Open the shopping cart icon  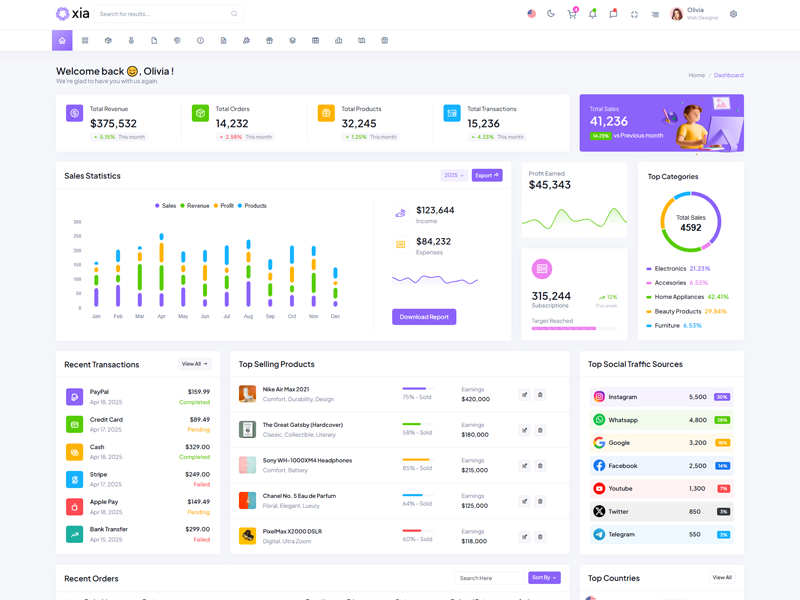pyautogui.click(x=572, y=14)
